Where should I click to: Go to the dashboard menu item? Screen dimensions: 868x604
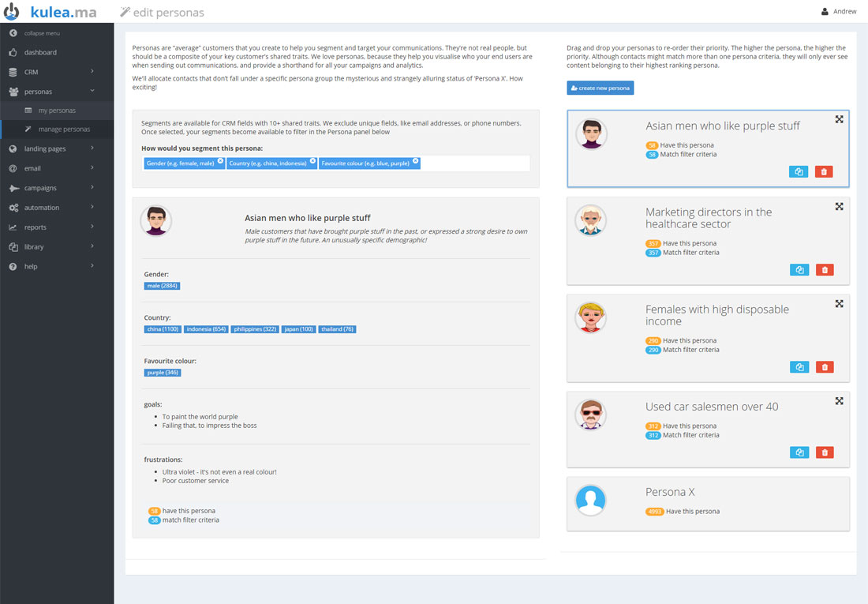[x=40, y=52]
